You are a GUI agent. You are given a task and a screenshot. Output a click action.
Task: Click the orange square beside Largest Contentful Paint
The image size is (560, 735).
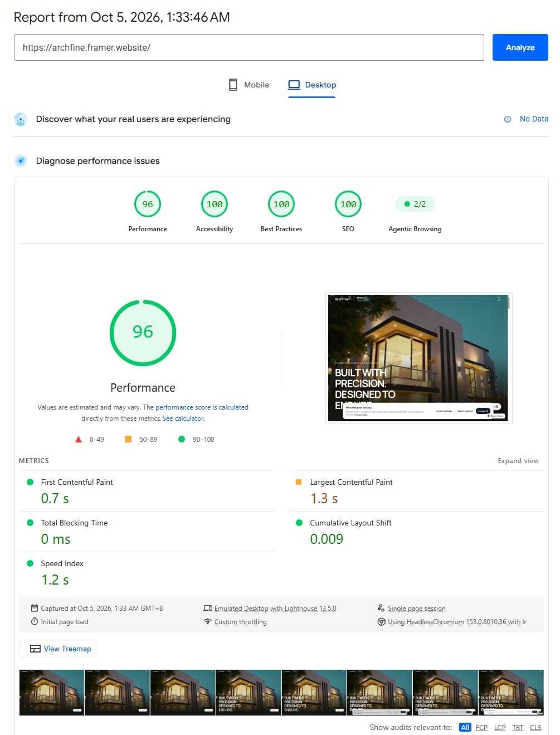tap(299, 482)
